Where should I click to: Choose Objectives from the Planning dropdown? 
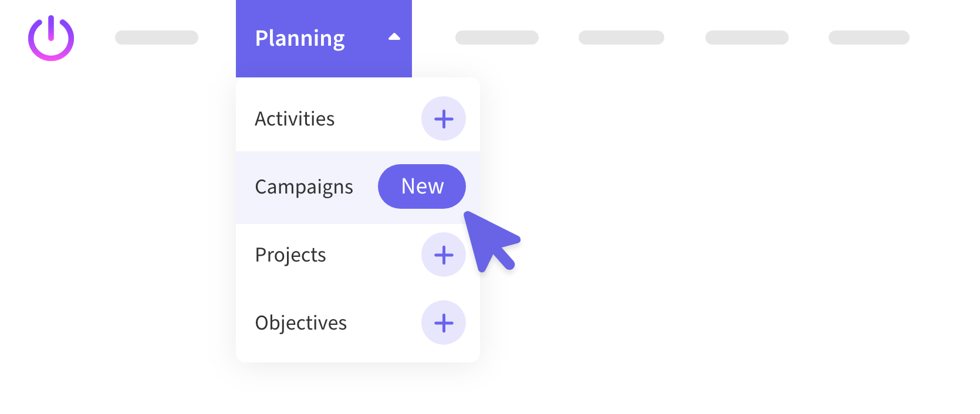point(301,323)
